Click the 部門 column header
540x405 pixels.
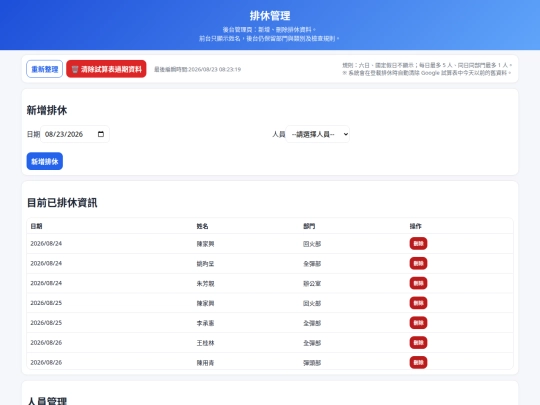coord(309,226)
